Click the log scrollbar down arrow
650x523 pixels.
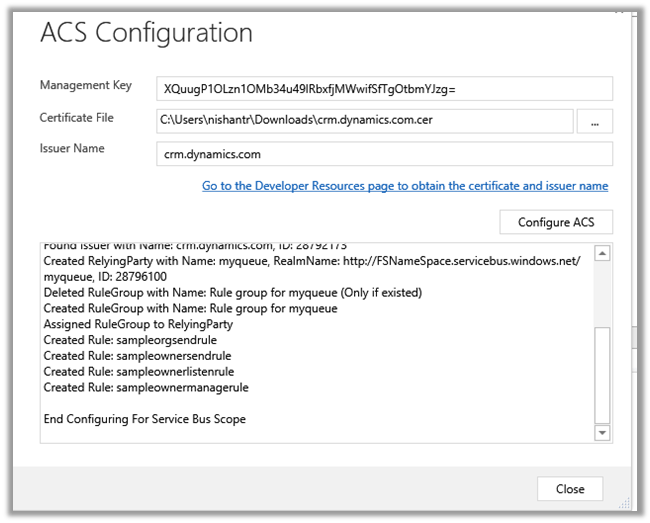602,433
